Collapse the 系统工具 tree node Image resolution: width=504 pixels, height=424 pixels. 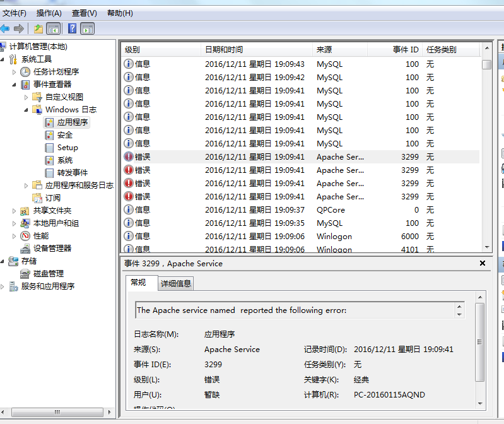[x=3, y=59]
